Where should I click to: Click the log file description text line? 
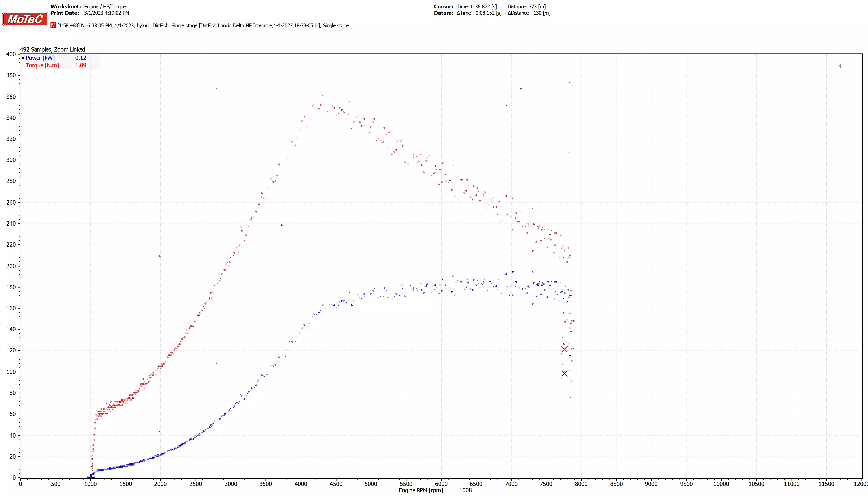pyautogui.click(x=203, y=26)
